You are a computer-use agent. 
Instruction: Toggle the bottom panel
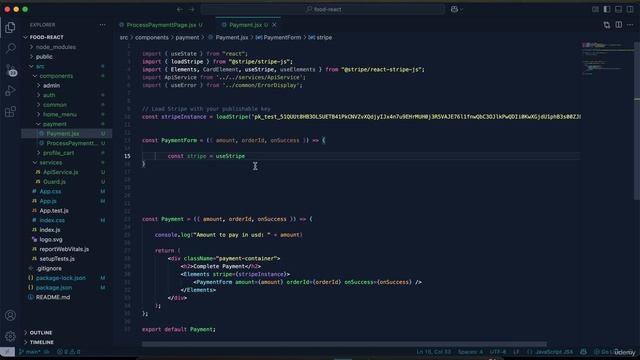click(619, 9)
